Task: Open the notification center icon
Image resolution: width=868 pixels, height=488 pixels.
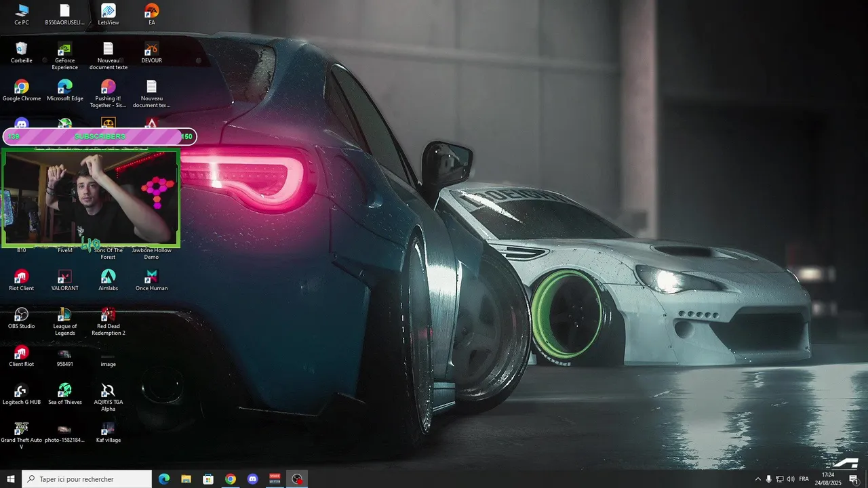Action: 854,479
